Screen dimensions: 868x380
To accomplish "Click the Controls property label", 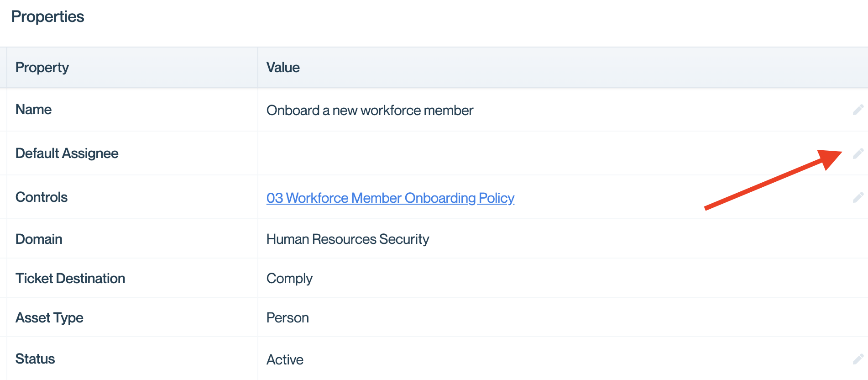I will click(42, 197).
